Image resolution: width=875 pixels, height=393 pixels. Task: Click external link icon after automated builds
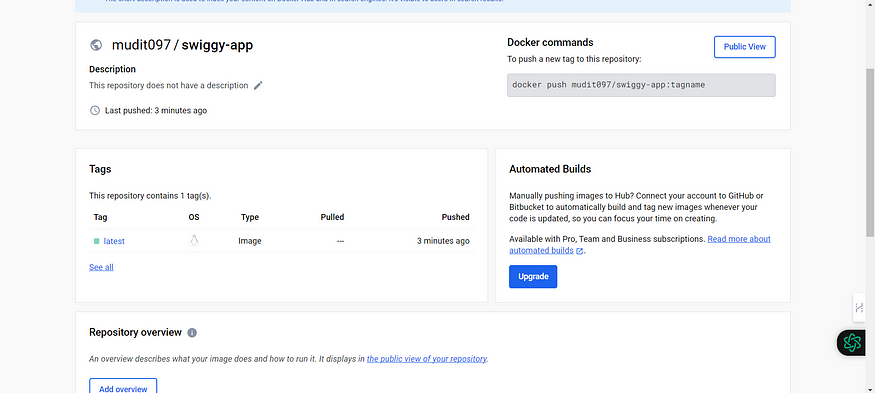[x=579, y=251]
